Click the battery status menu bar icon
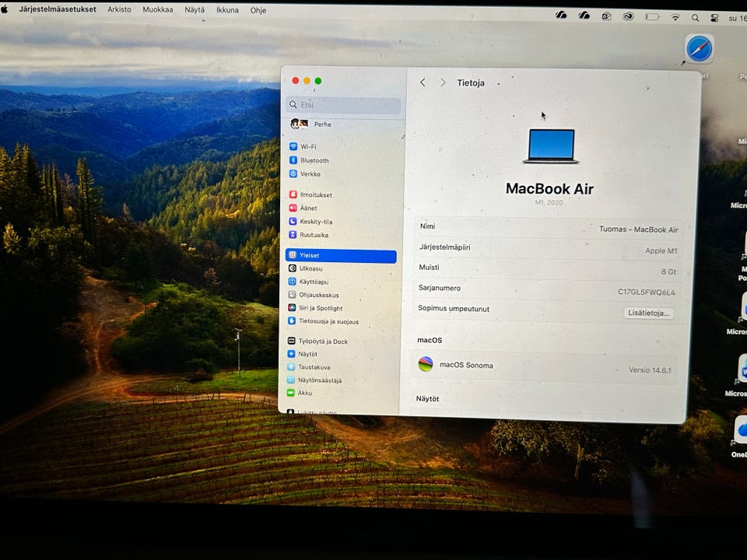Screen dimensions: 747x560 (652, 17)
